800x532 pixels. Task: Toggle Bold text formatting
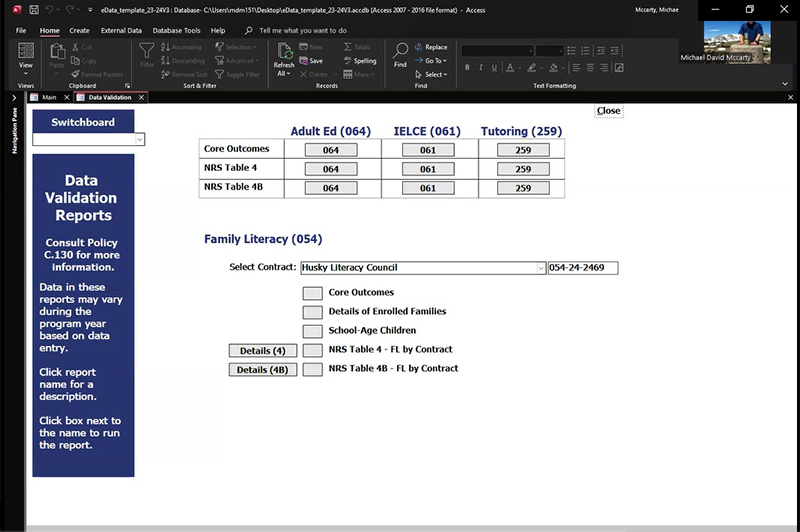(x=467, y=67)
